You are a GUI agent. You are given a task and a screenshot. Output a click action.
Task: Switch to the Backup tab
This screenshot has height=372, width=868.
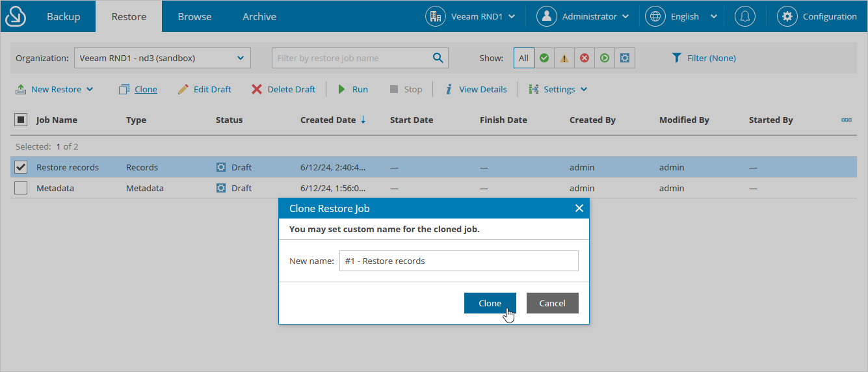pyautogui.click(x=63, y=16)
